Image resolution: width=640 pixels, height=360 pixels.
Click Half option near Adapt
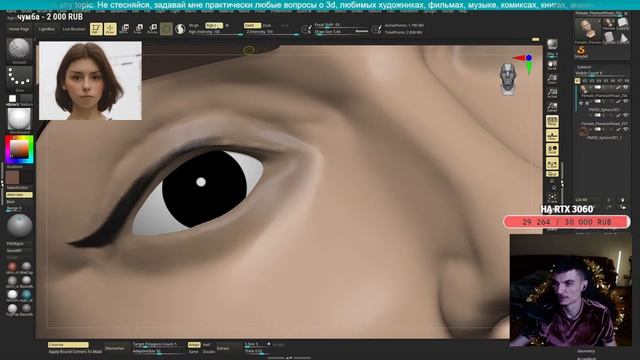coord(207,345)
